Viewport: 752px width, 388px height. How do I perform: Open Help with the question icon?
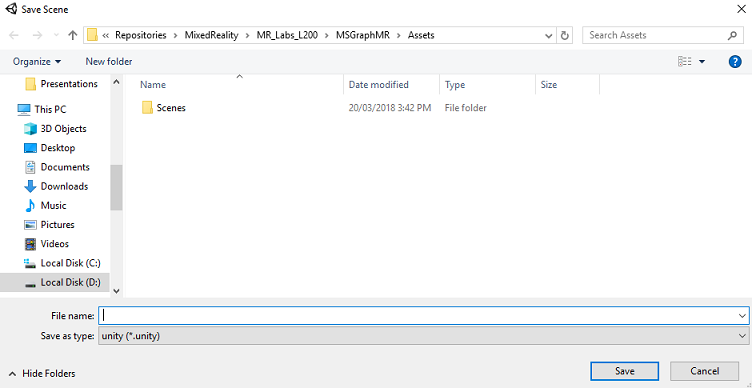735,61
